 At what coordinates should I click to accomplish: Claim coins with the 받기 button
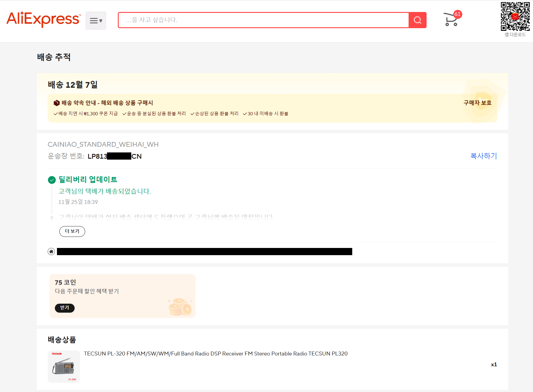(65, 308)
